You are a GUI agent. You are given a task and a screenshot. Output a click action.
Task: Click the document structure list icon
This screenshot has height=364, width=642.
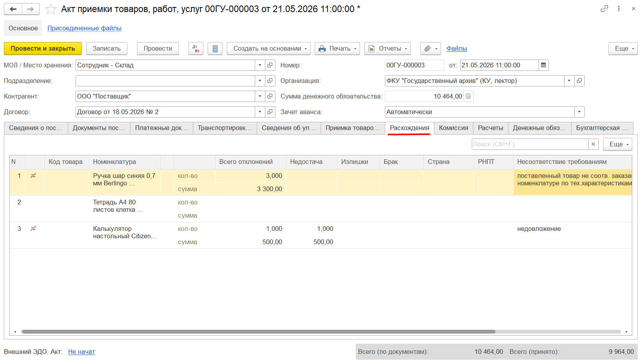(x=215, y=49)
